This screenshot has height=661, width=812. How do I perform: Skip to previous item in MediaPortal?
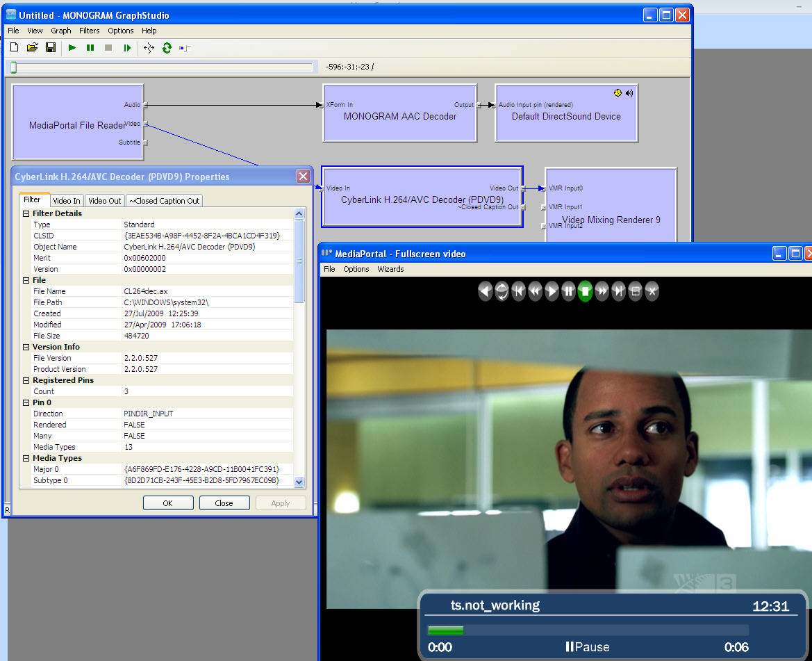click(518, 291)
